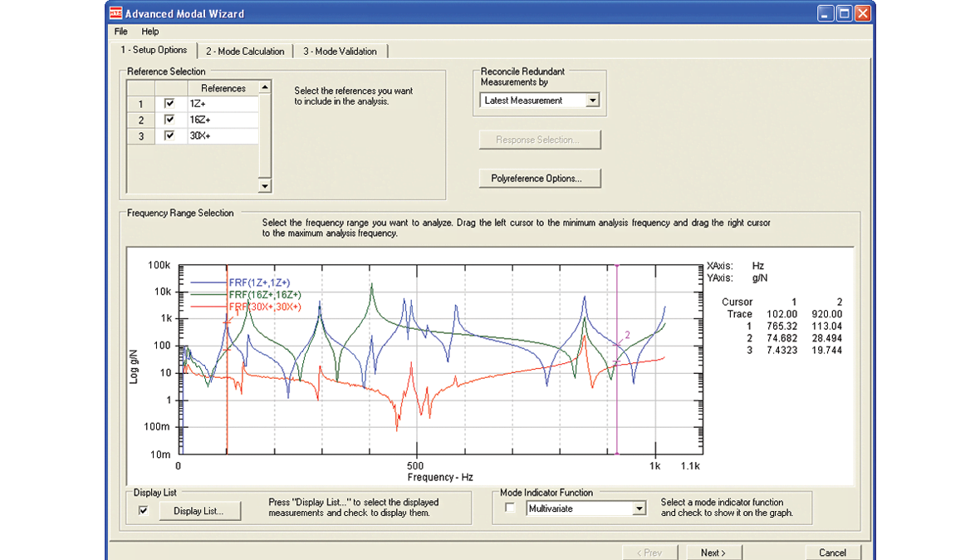Switch to the Mode Calculation tab
980x560 pixels.
[x=245, y=51]
